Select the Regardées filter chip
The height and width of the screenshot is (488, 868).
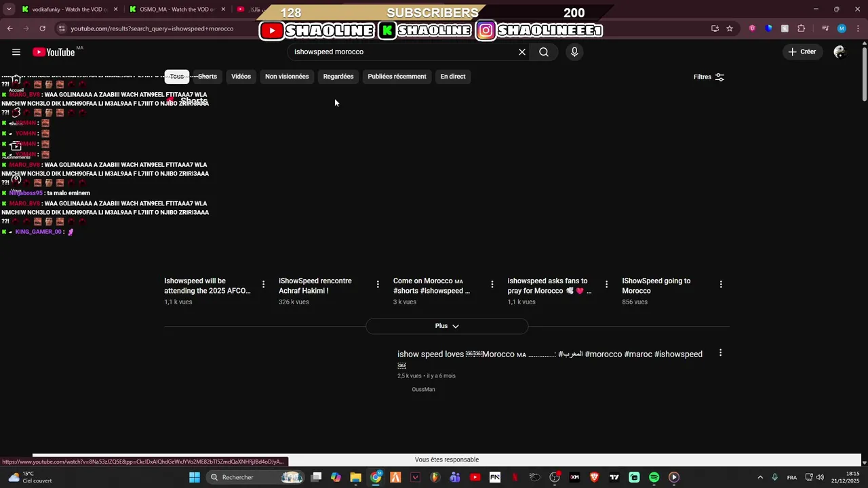coord(338,77)
